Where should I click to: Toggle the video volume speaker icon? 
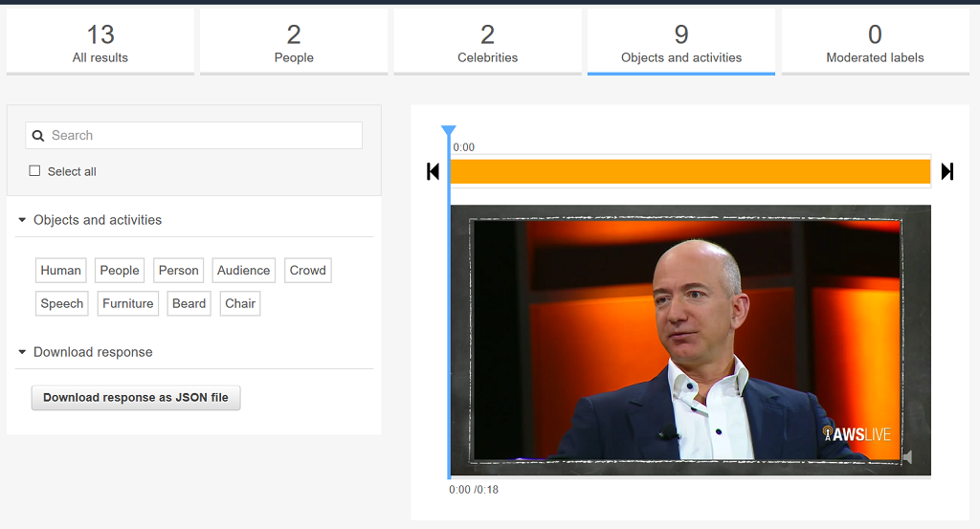[x=907, y=457]
